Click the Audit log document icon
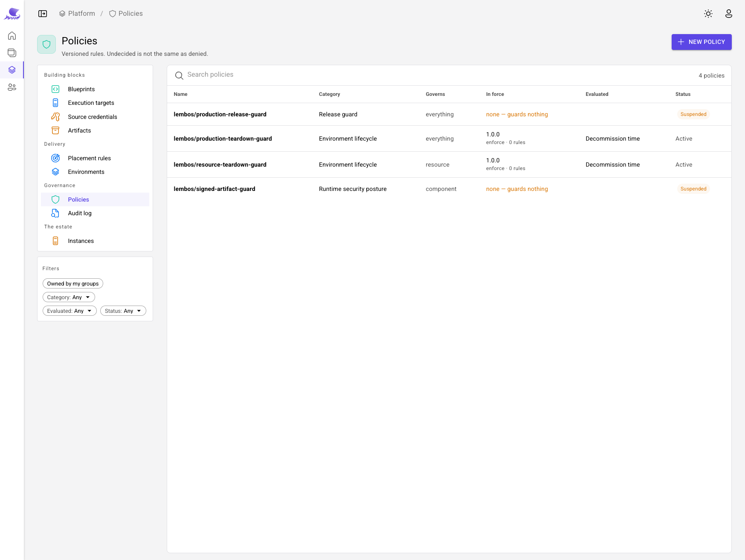This screenshot has height=560, width=745. coord(55,213)
